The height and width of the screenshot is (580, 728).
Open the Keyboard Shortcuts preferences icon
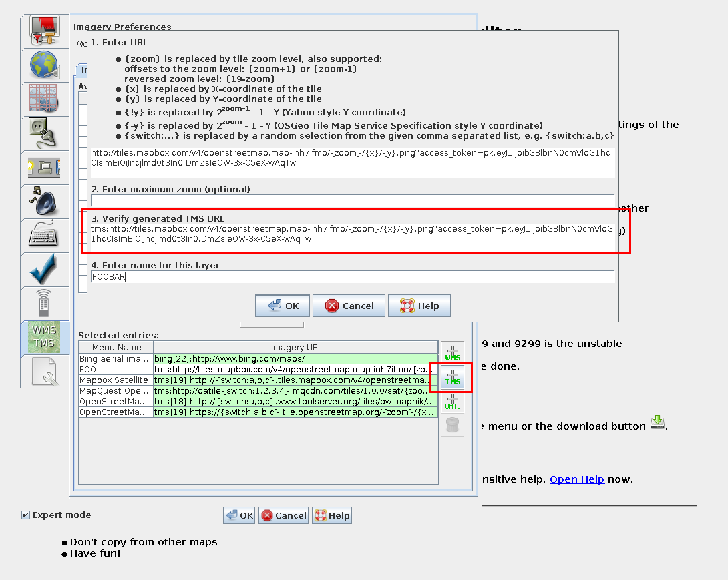pyautogui.click(x=45, y=236)
